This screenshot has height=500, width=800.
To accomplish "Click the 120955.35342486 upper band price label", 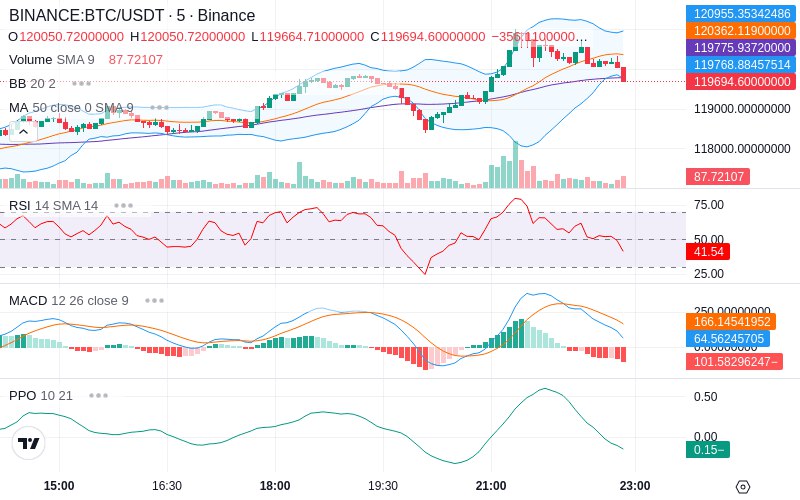I will tap(741, 13).
